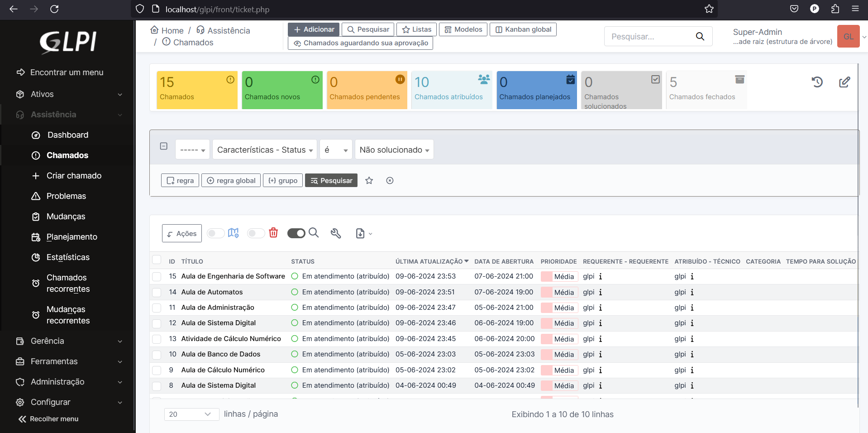Open the Ações actions button
This screenshot has height=433, width=868.
182,233
